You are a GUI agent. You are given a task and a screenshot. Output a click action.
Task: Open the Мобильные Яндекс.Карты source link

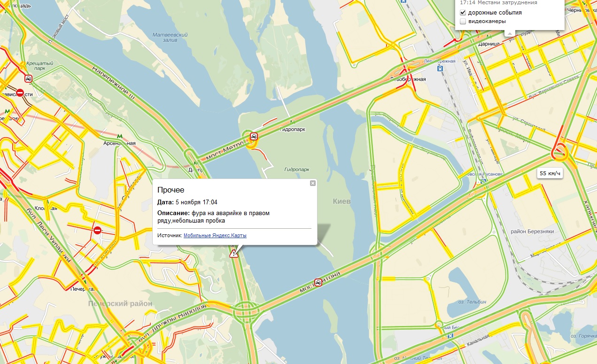[215, 235]
